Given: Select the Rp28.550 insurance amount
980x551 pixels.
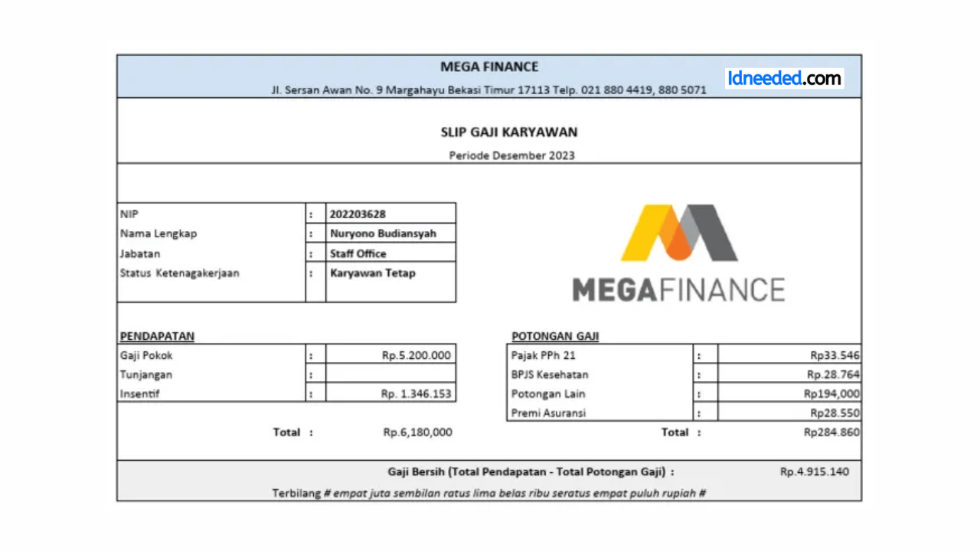Looking at the screenshot, I should (835, 412).
